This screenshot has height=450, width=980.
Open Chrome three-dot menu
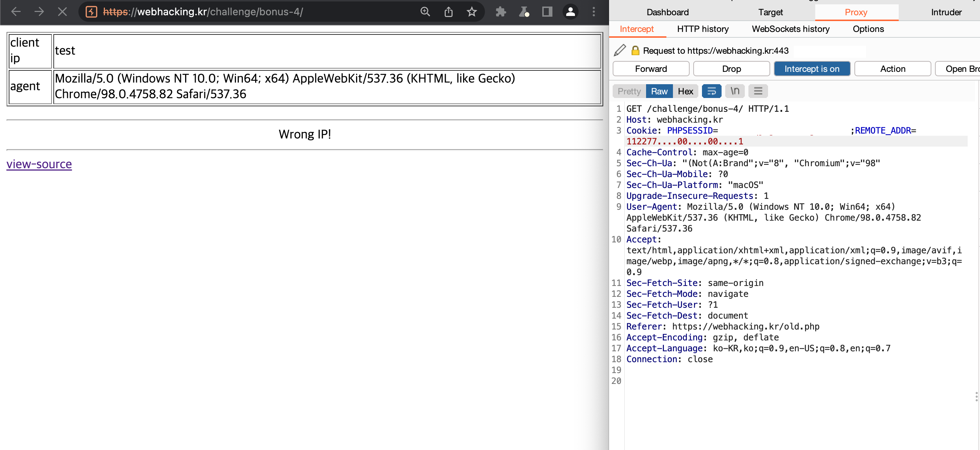(593, 12)
